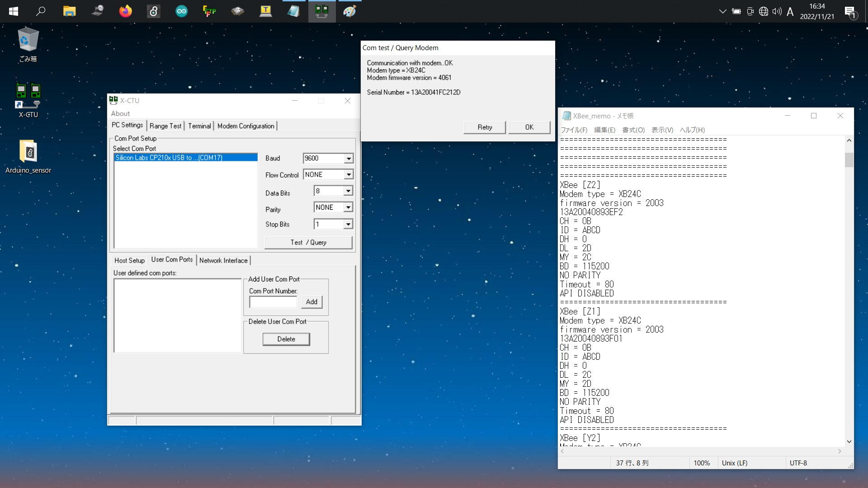Click the Com Port Number field

pyautogui.click(x=273, y=302)
